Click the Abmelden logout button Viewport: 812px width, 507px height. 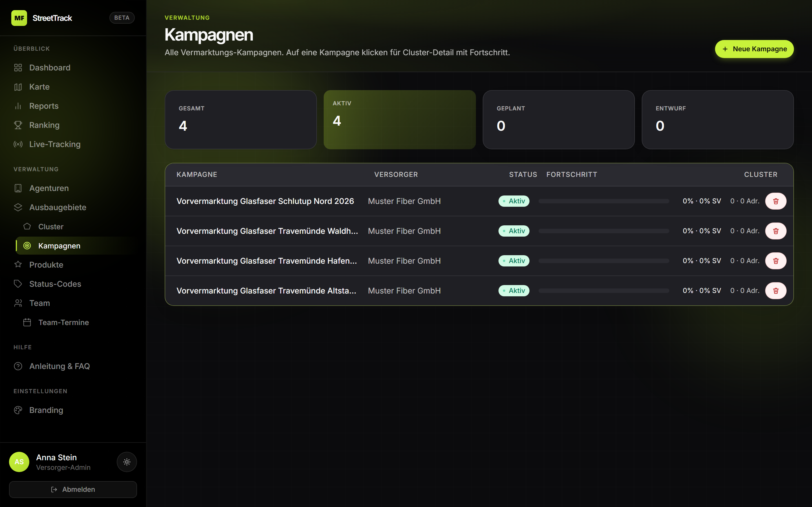tap(73, 489)
